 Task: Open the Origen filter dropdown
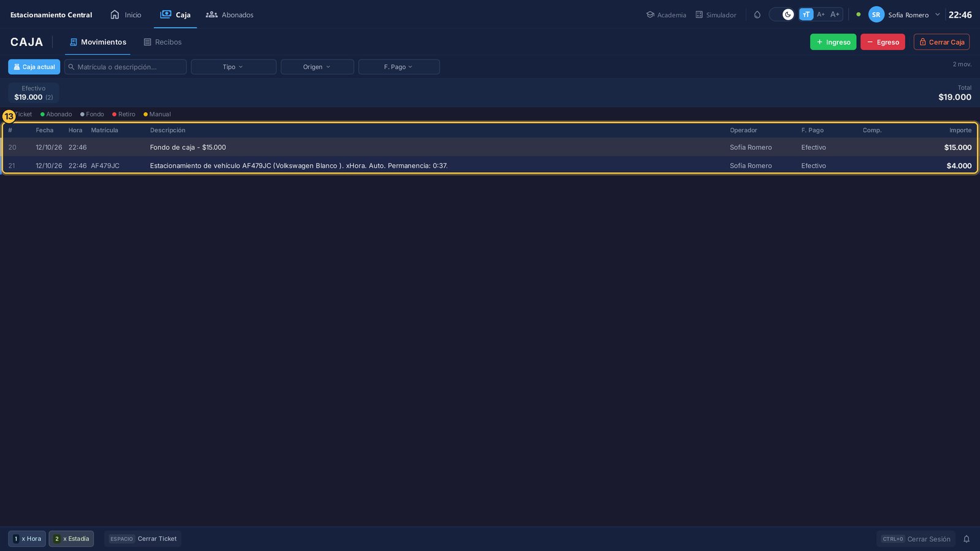[317, 67]
